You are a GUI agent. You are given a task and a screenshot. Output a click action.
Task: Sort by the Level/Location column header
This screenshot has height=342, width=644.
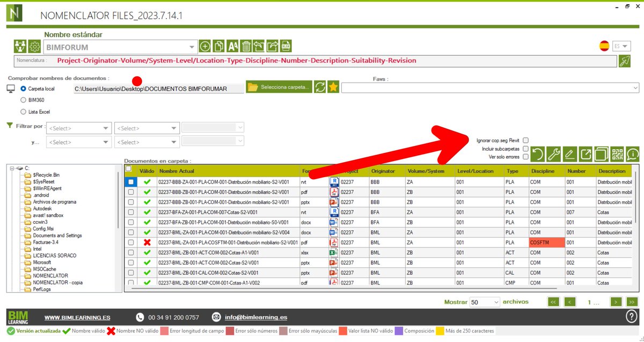479,171
